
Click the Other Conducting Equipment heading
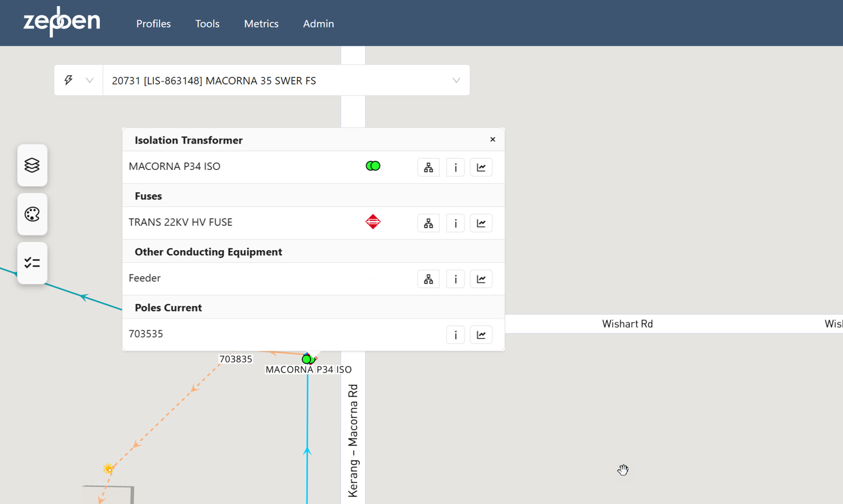[x=208, y=252]
